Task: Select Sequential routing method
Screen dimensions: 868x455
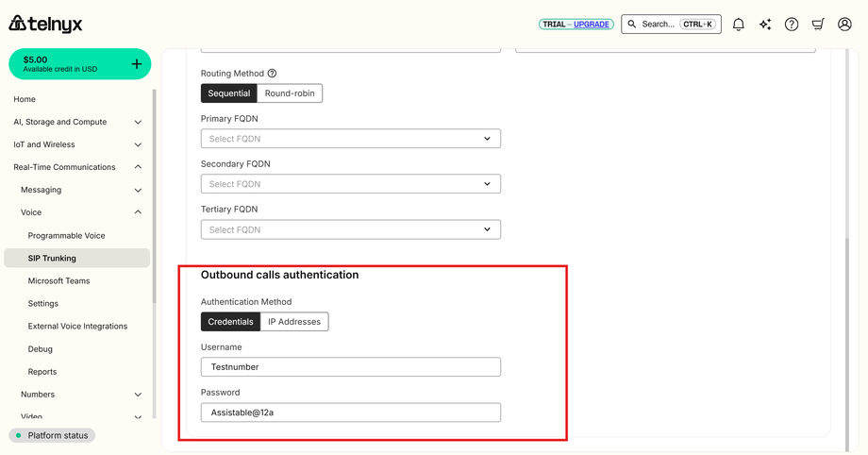Action: [228, 93]
